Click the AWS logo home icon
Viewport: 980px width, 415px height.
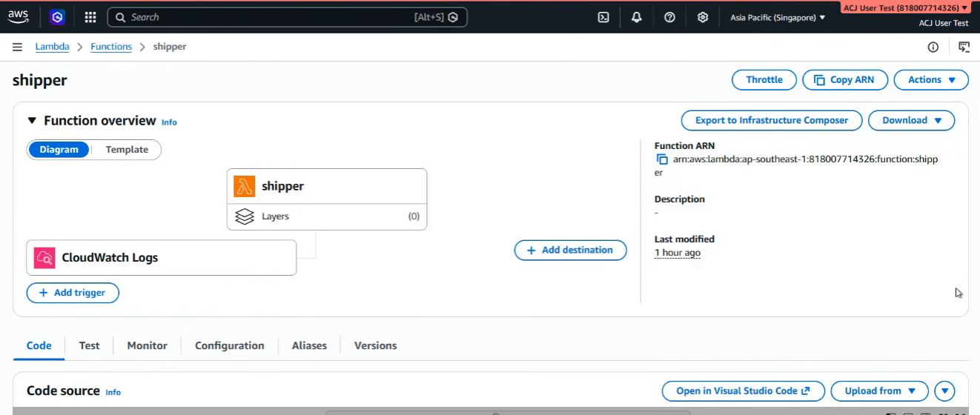click(19, 16)
